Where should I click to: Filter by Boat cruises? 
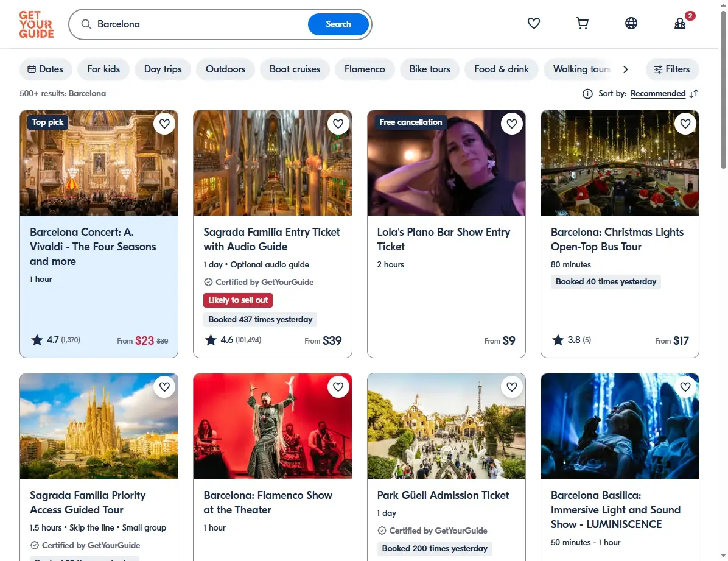295,69
